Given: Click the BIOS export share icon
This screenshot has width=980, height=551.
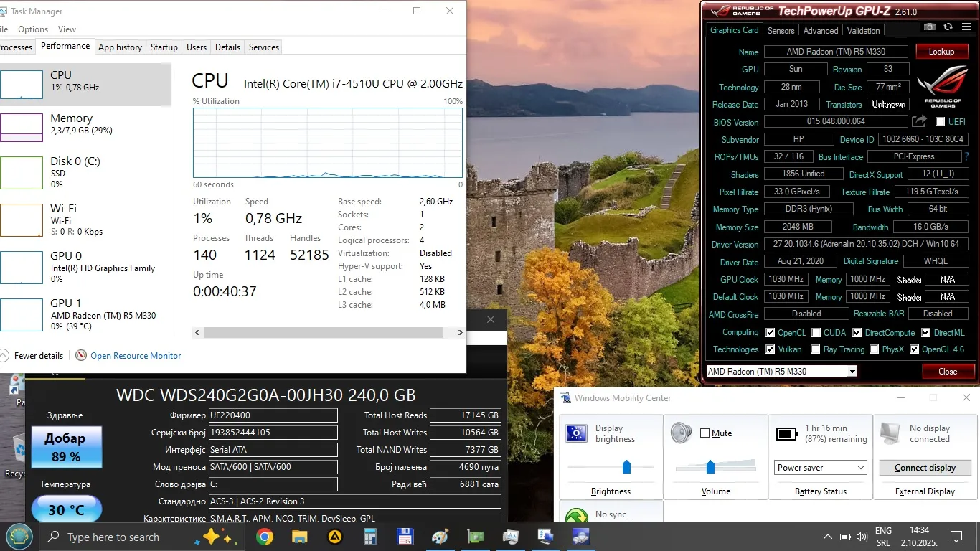Looking at the screenshot, I should (919, 121).
